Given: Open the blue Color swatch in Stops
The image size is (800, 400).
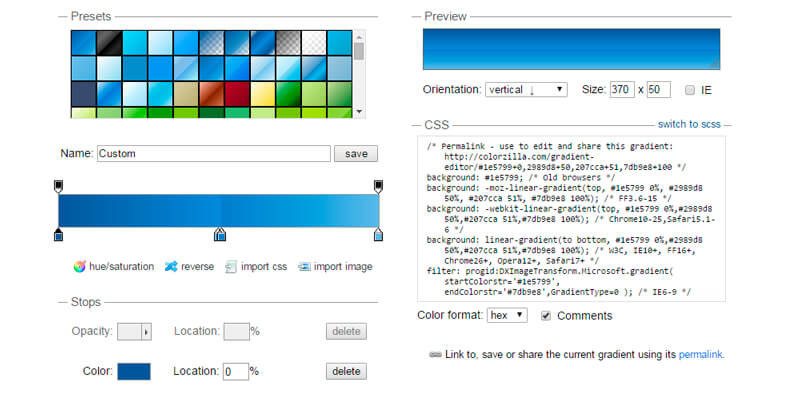Looking at the screenshot, I should click(x=134, y=371).
